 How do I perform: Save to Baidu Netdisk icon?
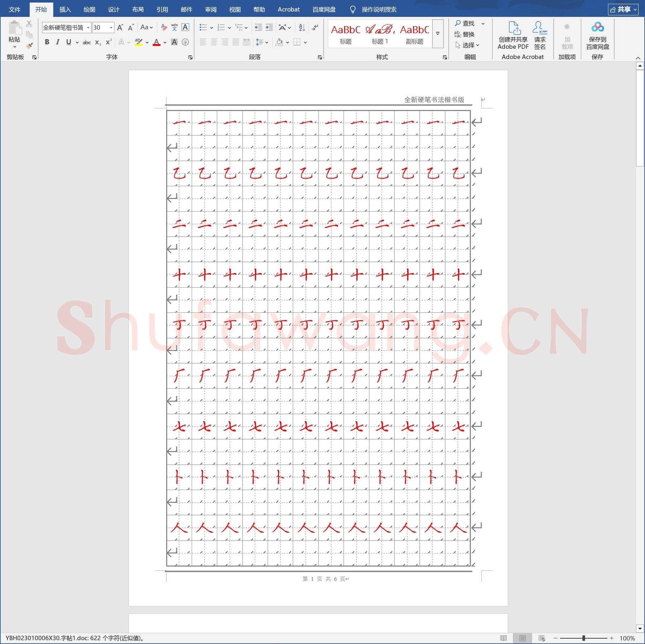click(597, 35)
